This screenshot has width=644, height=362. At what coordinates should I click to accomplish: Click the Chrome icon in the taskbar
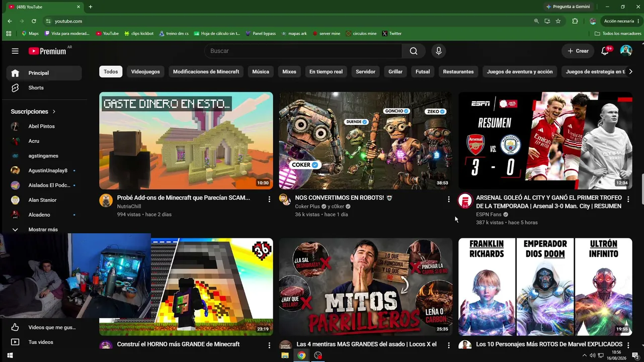[x=301, y=355]
